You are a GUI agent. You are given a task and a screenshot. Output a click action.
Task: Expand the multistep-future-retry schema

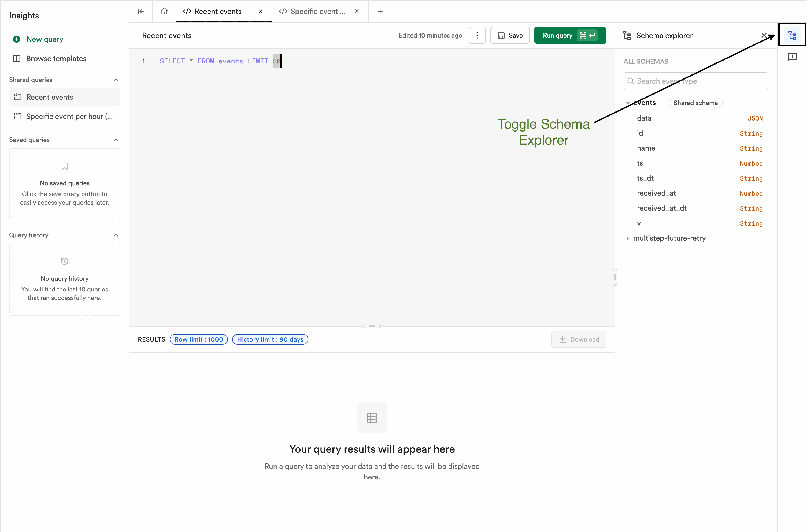pyautogui.click(x=628, y=238)
